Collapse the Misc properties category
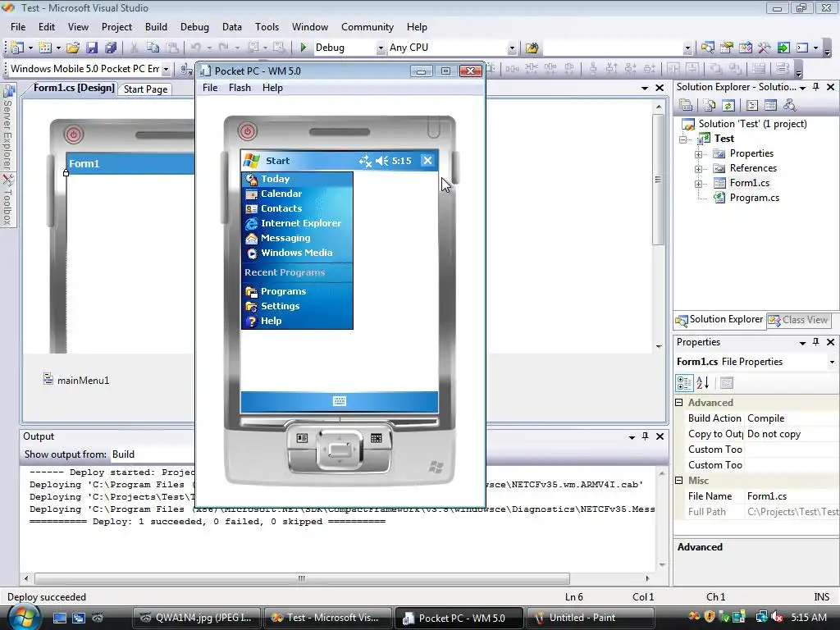 tap(679, 481)
